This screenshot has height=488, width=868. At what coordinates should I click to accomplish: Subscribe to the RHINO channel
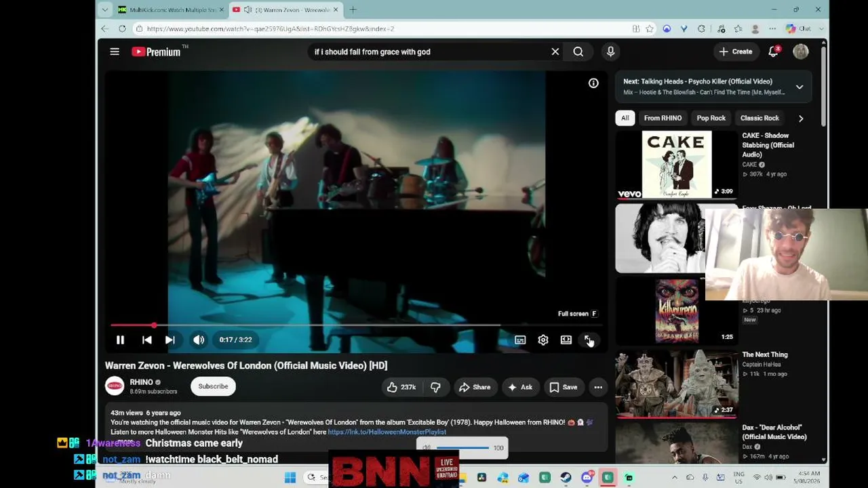(213, 386)
